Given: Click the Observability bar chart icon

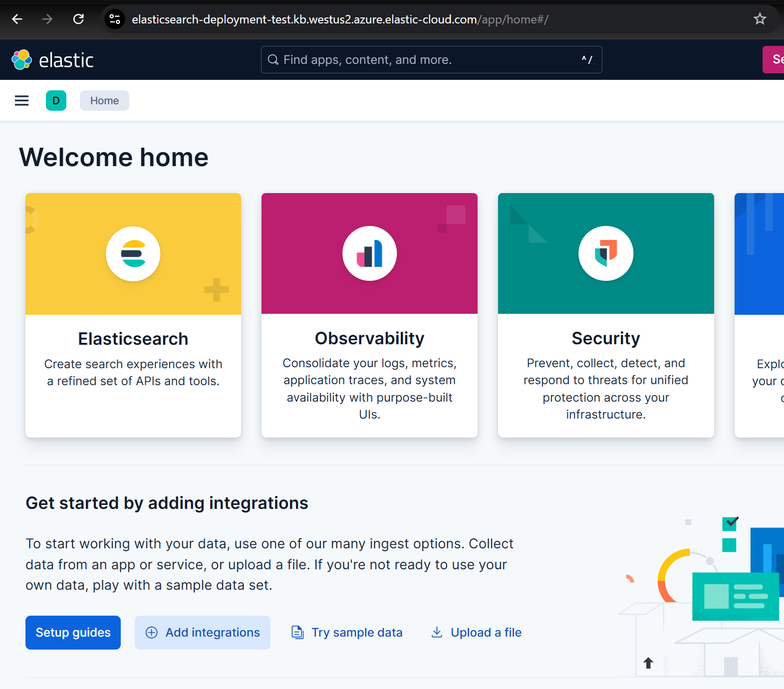Looking at the screenshot, I should (370, 253).
